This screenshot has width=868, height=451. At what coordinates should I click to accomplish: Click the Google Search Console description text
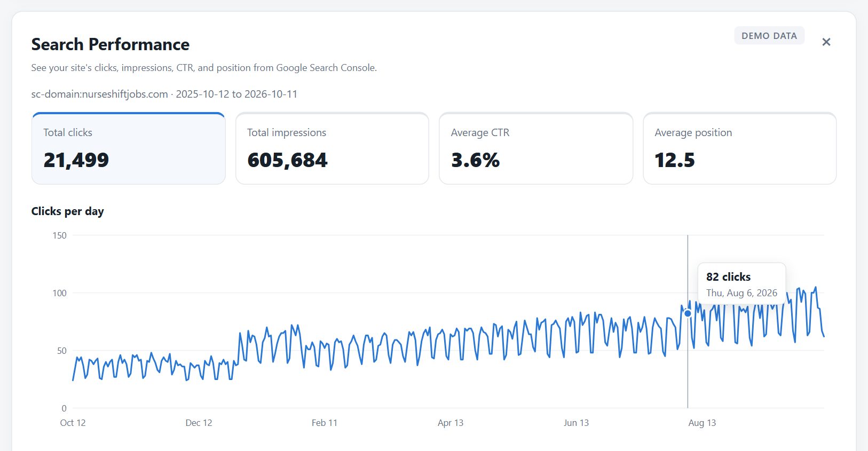coord(204,68)
